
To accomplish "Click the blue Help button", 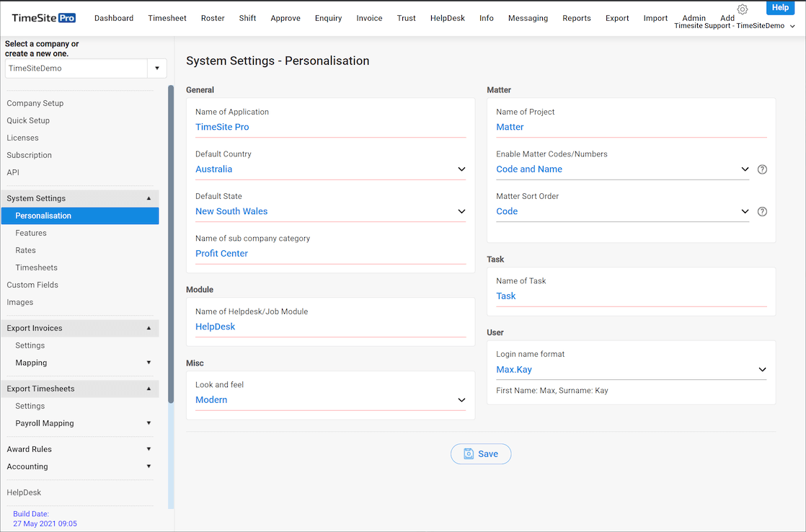I will click(x=780, y=7).
